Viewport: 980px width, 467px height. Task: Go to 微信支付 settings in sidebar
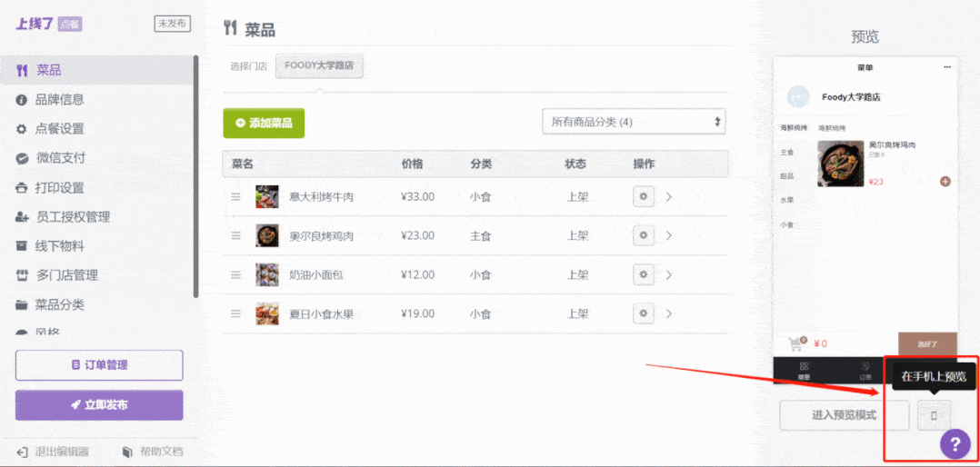point(60,158)
